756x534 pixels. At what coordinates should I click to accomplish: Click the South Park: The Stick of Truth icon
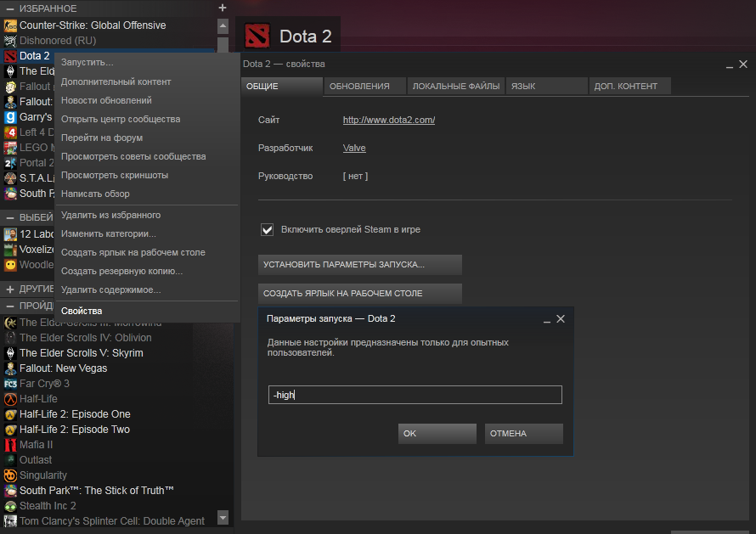[x=10, y=491]
